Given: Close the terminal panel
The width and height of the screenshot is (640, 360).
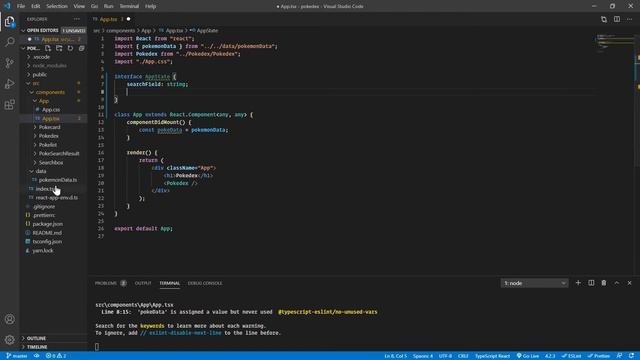Looking at the screenshot, I should click(629, 283).
